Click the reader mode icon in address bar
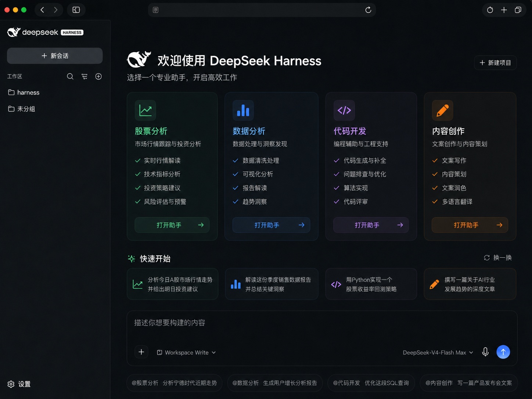Viewport: 532px width, 399px height. 156,10
